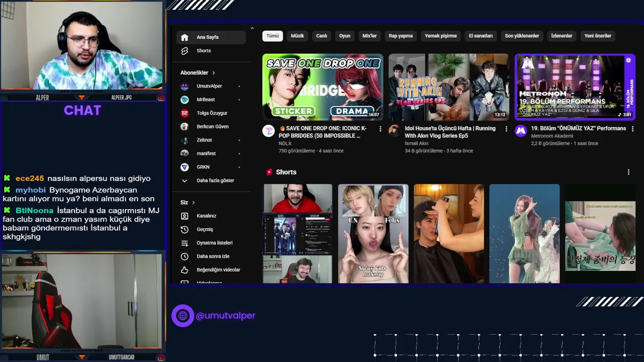Open haircut short with blonde woman
Image resolution: width=644 pixels, height=362 pixels.
pyautogui.click(x=449, y=234)
